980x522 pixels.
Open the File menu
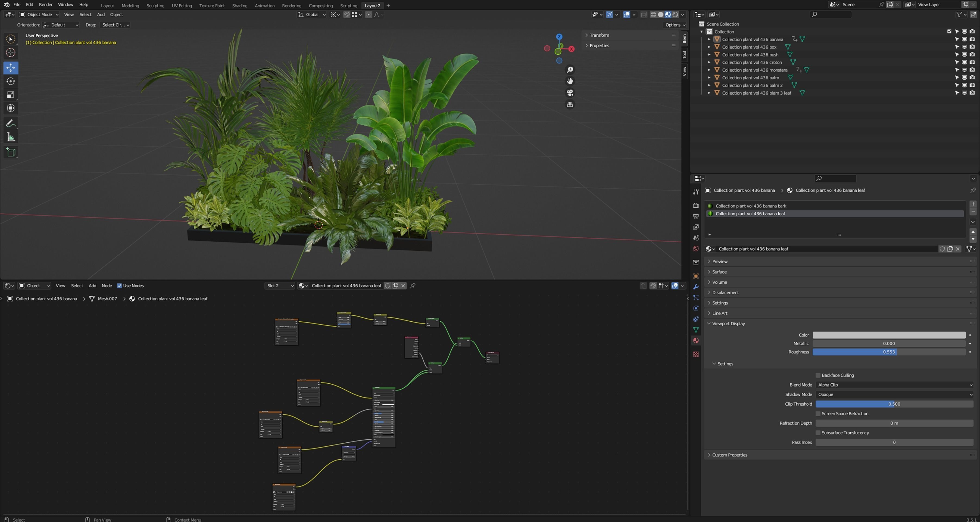17,5
